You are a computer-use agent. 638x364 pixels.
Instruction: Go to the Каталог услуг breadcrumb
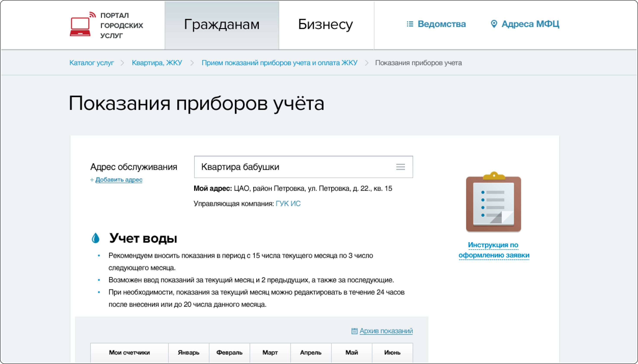coord(92,63)
